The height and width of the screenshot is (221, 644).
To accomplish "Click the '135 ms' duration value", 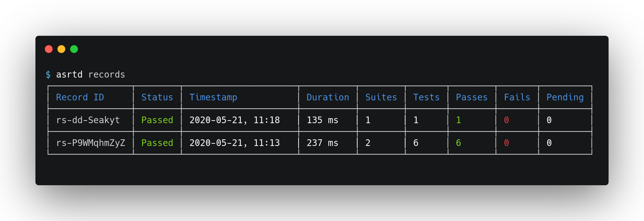I will click(x=322, y=120).
